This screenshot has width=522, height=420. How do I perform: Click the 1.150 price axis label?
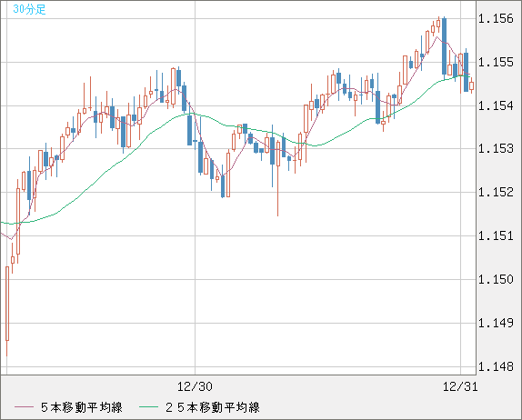click(x=496, y=279)
